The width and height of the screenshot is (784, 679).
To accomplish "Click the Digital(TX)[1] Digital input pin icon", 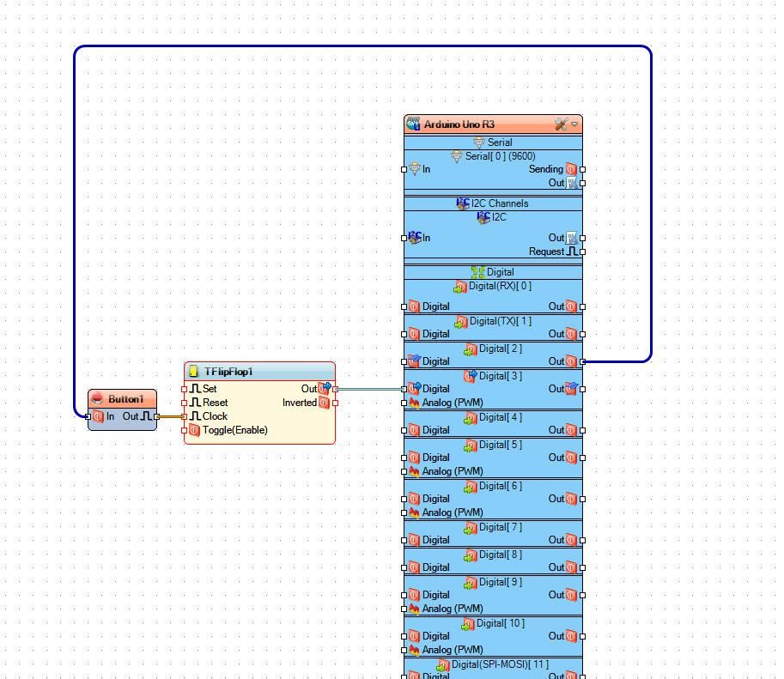I will pos(414,334).
